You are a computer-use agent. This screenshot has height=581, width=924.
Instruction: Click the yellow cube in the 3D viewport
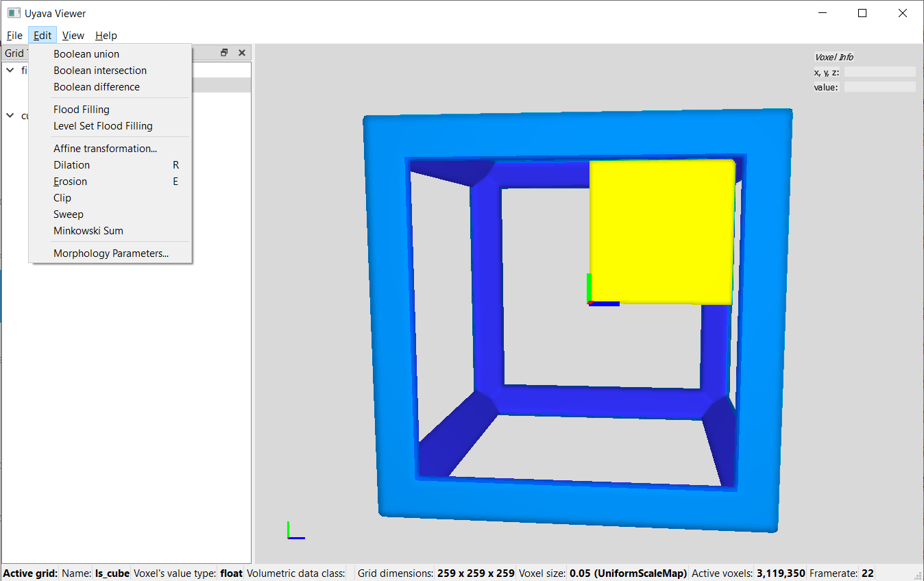(x=661, y=232)
